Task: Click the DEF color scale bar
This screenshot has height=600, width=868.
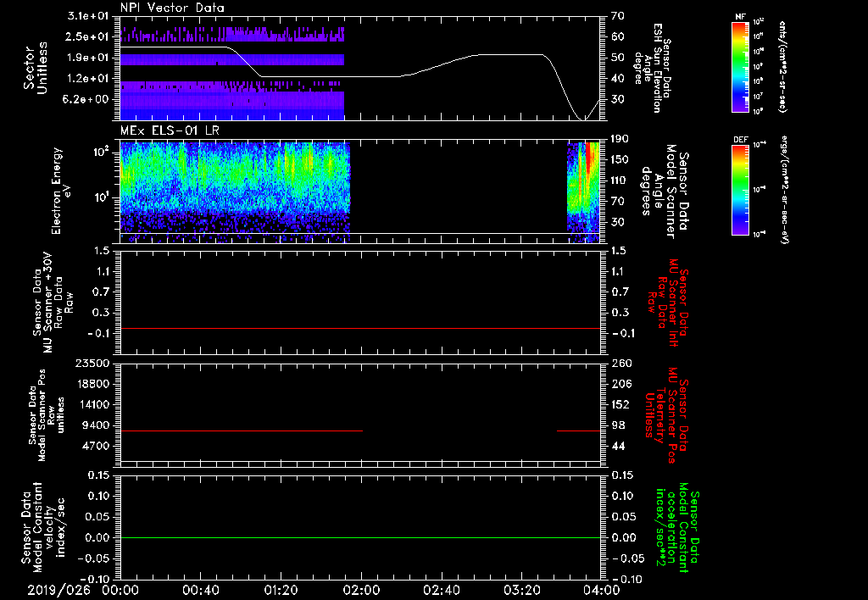Action: click(x=740, y=190)
